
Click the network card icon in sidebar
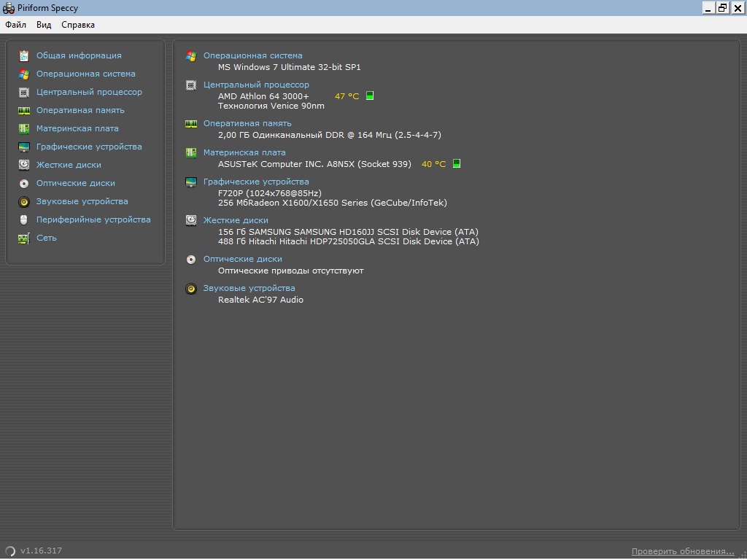pyautogui.click(x=24, y=238)
